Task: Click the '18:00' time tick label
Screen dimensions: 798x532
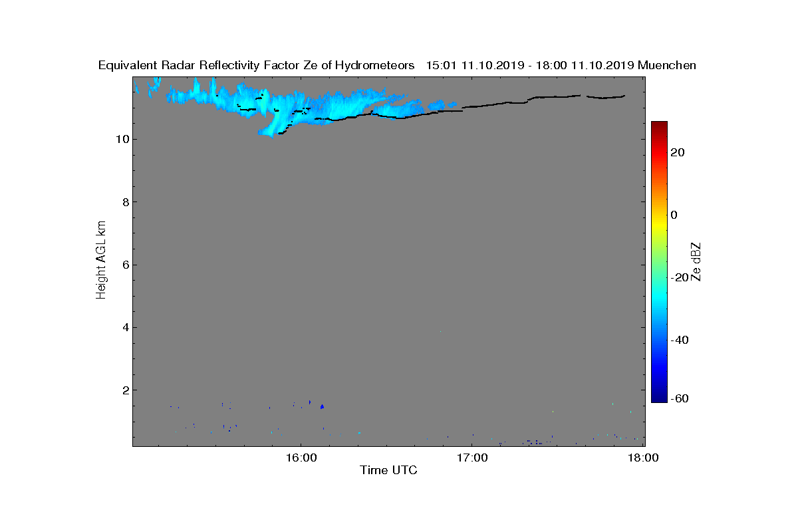Action: coord(644,458)
